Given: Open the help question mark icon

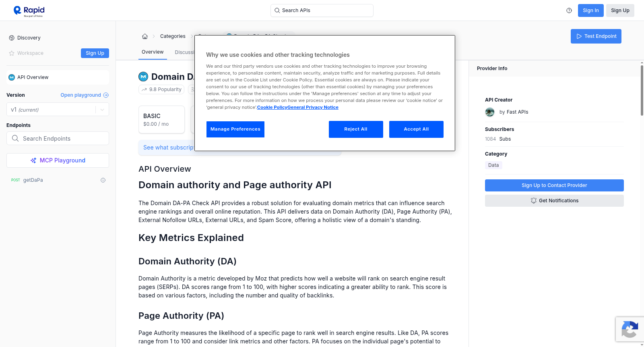Looking at the screenshot, I should click(x=569, y=10).
